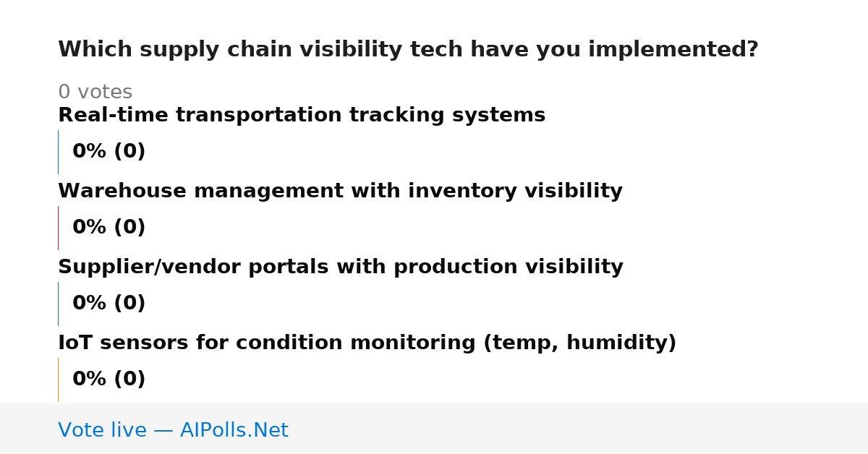The width and height of the screenshot is (868, 454).
Task: Click the poll question title about visibility tech
Action: (408, 50)
